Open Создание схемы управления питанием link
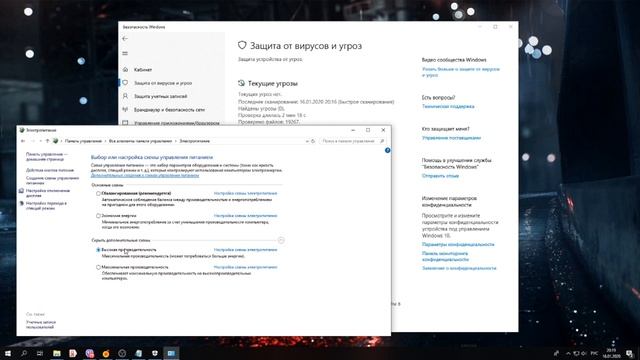The image size is (640, 360). point(52,180)
